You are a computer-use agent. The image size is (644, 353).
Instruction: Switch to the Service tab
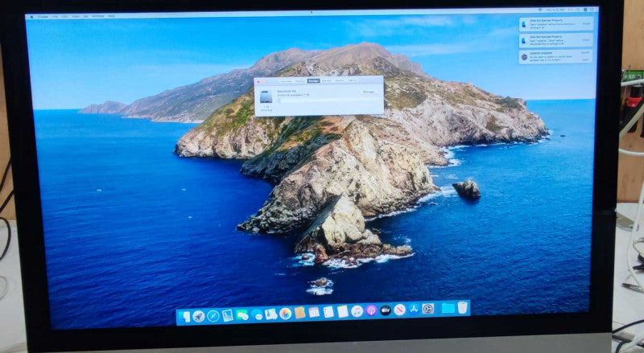tap(353, 80)
